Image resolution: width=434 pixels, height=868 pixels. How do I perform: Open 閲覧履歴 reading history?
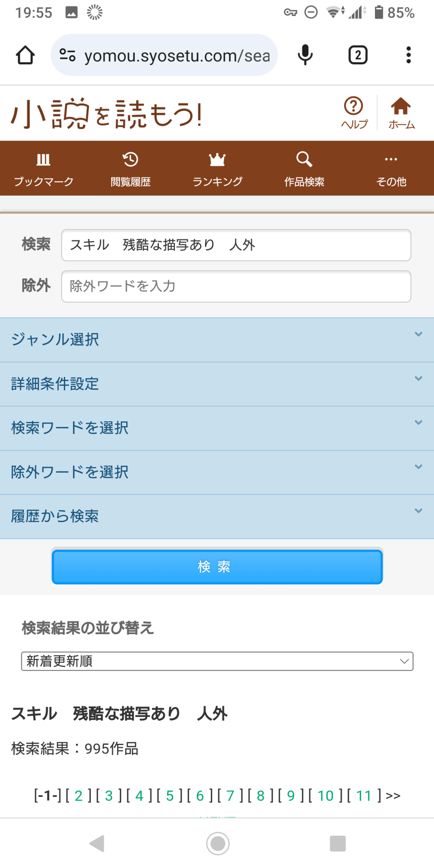[130, 168]
